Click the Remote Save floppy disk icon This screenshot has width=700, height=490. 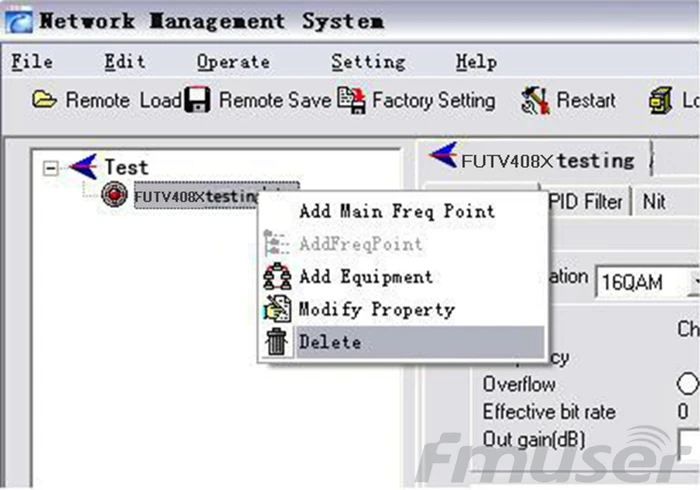coord(197,100)
